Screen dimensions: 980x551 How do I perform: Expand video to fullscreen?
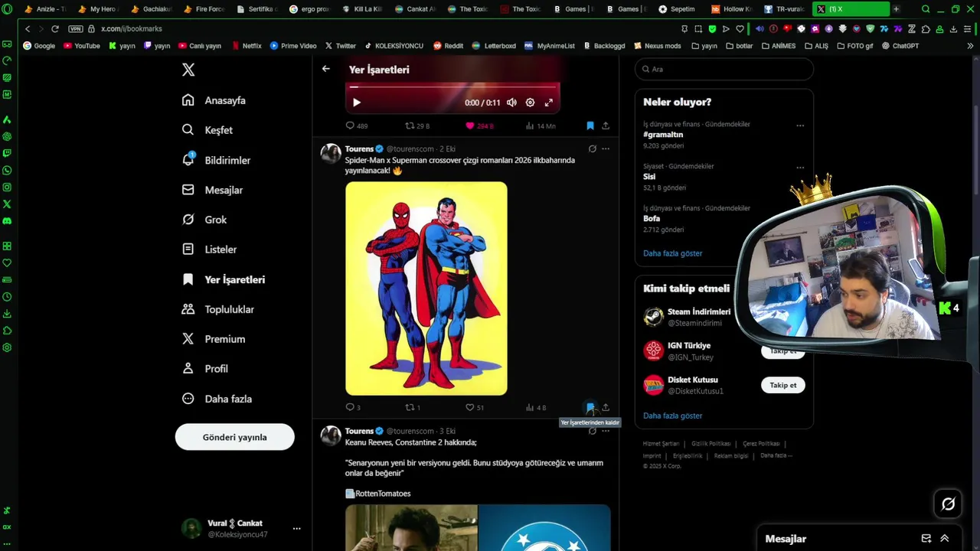(548, 103)
